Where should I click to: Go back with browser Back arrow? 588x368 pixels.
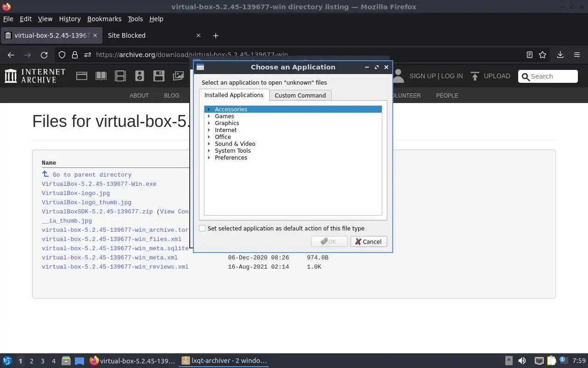point(11,55)
